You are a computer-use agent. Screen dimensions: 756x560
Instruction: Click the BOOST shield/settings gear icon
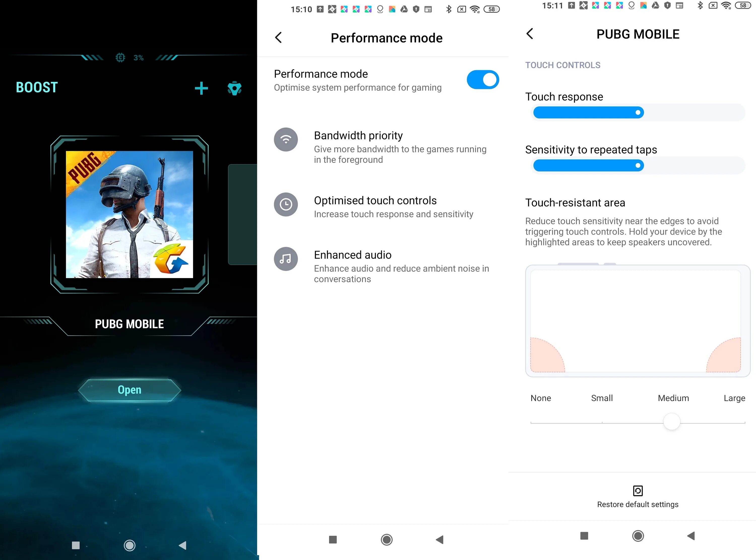[x=235, y=88]
